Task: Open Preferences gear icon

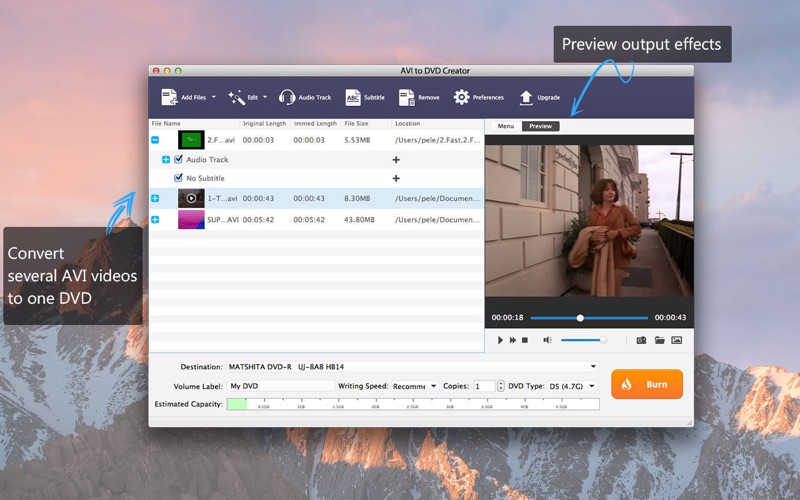Action: click(461, 97)
